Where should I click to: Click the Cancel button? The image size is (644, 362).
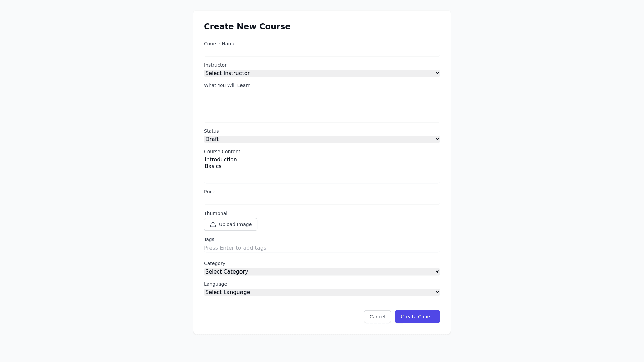[377, 316]
